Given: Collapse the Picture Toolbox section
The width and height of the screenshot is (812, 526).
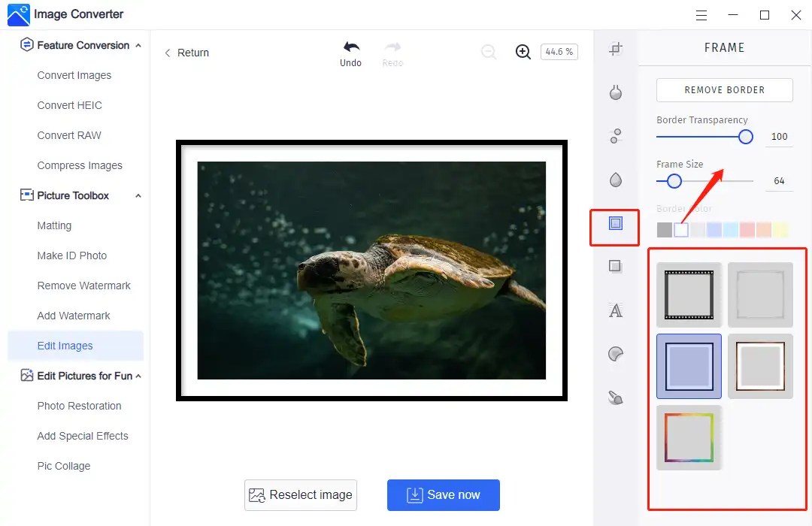Looking at the screenshot, I should tap(138, 195).
